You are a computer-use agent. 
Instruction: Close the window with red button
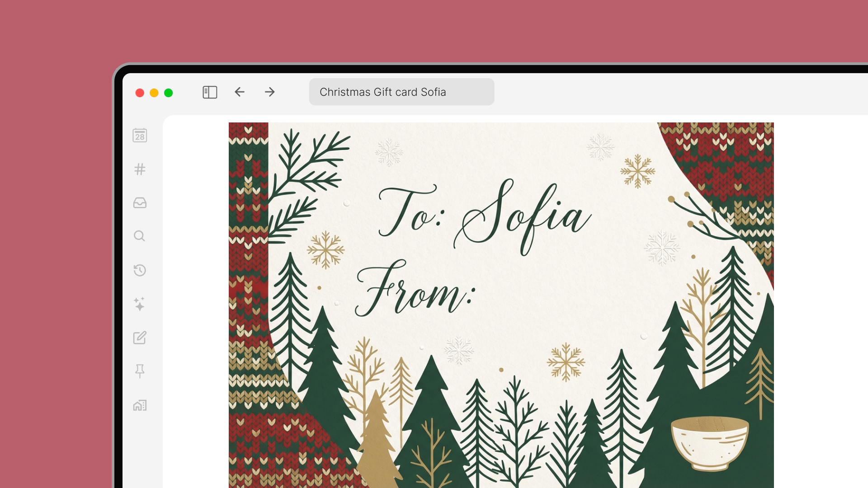pyautogui.click(x=140, y=93)
